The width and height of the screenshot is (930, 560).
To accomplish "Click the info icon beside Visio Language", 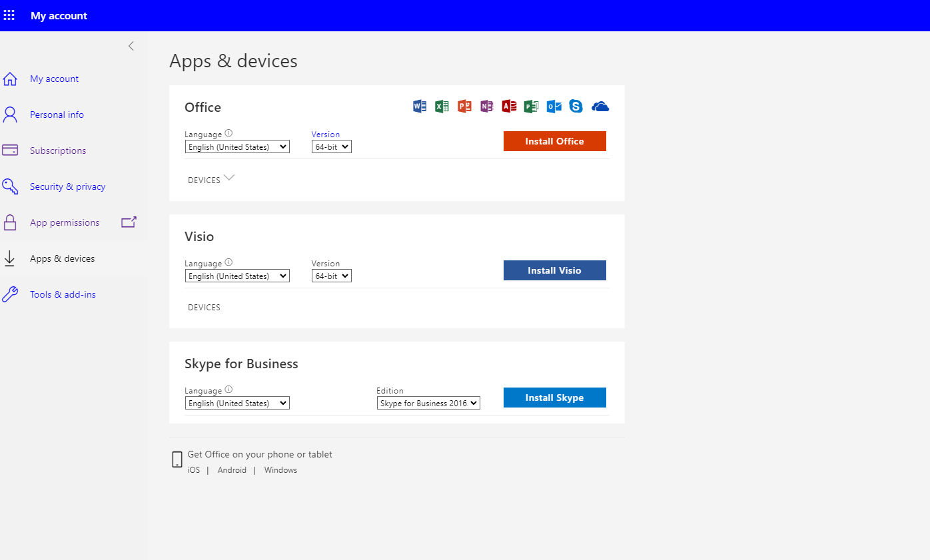I will [x=229, y=262].
